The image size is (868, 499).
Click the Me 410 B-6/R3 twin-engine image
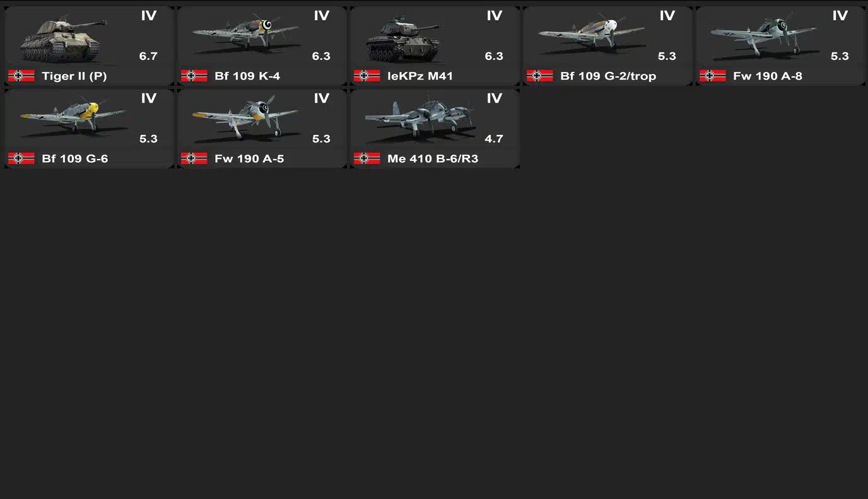click(x=419, y=119)
